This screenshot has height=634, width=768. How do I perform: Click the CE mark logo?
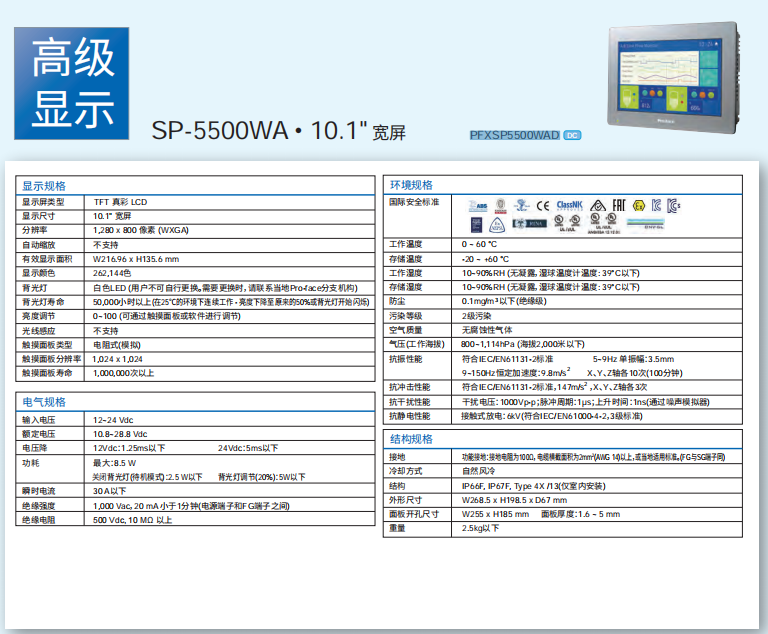(543, 206)
